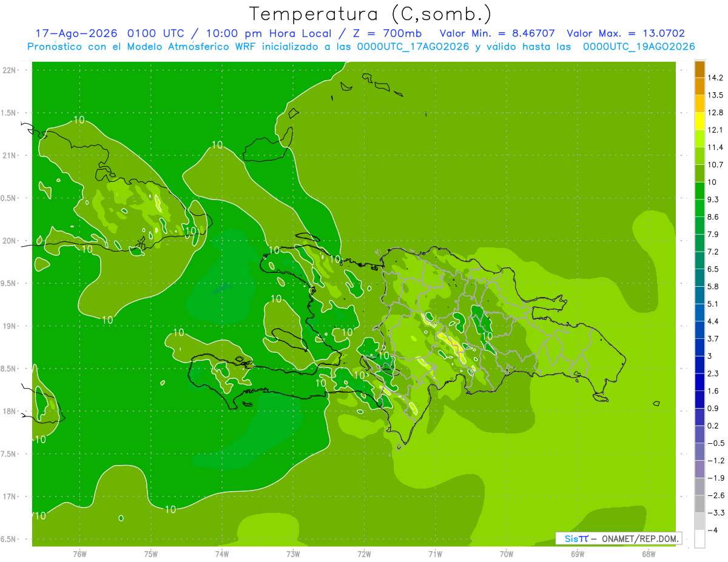Click the '5.1' color scale label
728x562 pixels.
tap(713, 304)
